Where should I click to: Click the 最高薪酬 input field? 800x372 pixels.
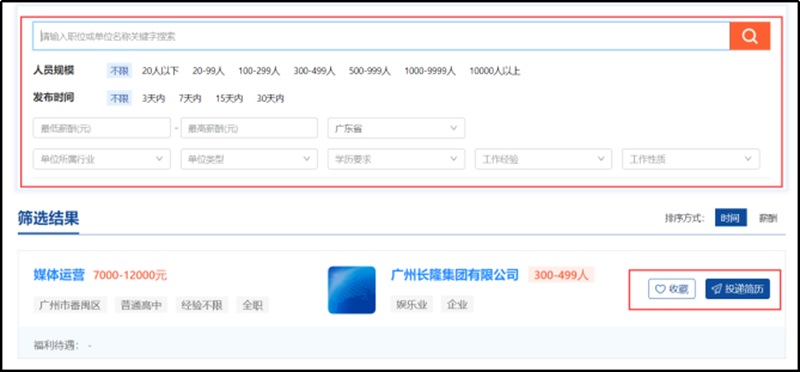[249, 128]
